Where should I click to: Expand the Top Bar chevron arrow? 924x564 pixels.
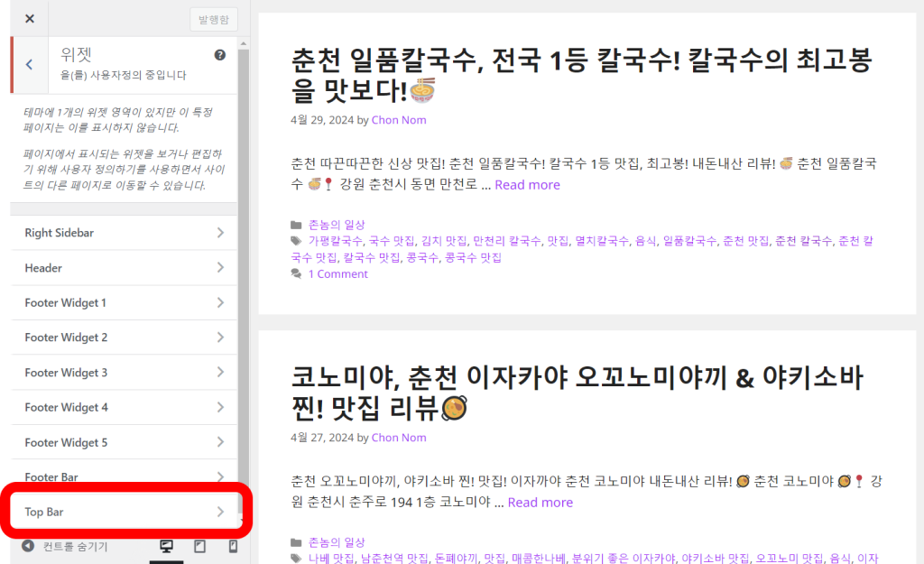point(220,512)
